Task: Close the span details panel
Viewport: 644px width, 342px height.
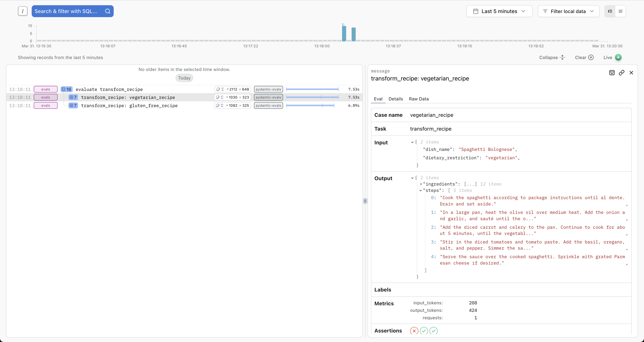Action: click(631, 73)
